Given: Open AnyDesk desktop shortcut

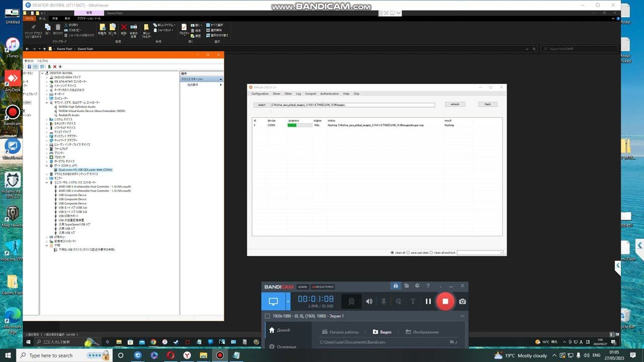Looking at the screenshot, I should 13,81.
